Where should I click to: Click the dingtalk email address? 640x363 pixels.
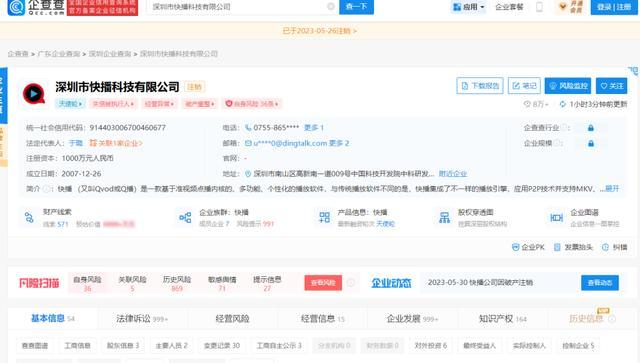290,143
